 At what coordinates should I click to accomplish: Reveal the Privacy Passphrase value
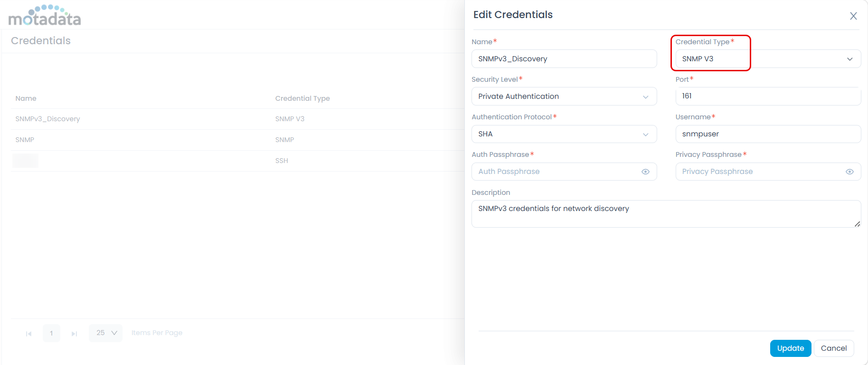point(849,172)
